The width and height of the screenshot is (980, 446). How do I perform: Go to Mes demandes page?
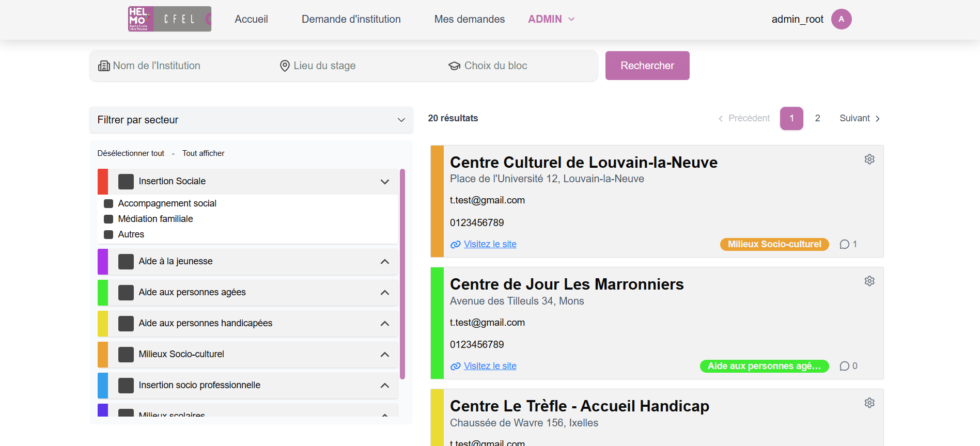(x=469, y=19)
